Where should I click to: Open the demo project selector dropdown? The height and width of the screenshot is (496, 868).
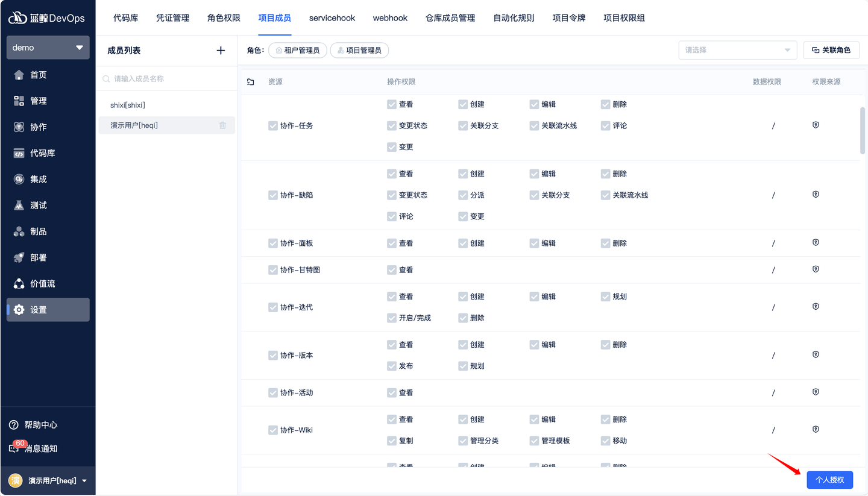tap(48, 47)
